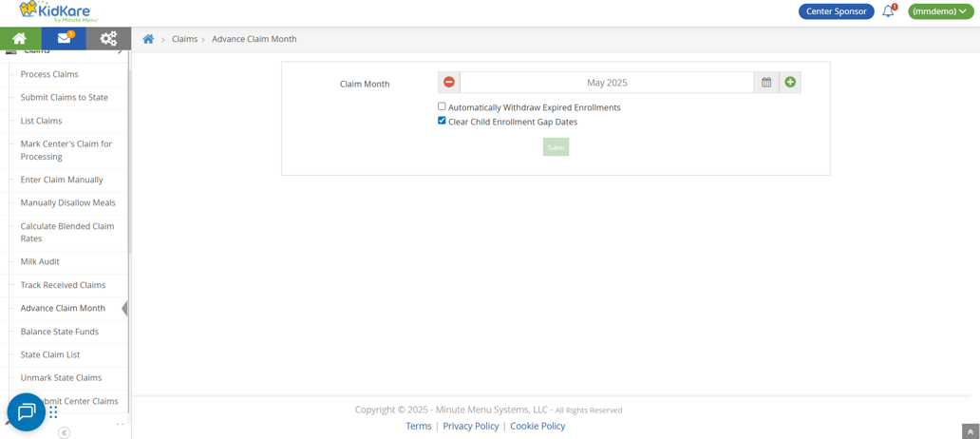Image resolution: width=980 pixels, height=439 pixels.
Task: Click the breadcrumb home icon
Action: coord(148,39)
